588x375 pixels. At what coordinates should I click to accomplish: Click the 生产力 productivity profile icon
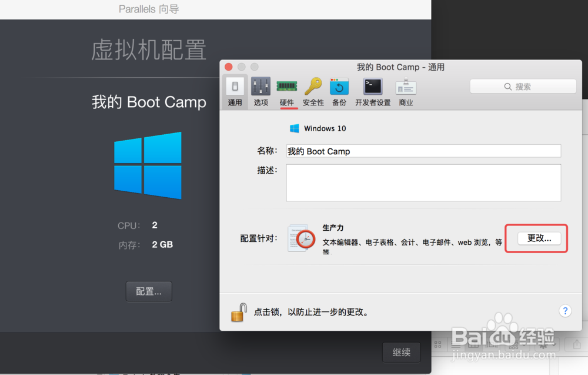point(300,238)
